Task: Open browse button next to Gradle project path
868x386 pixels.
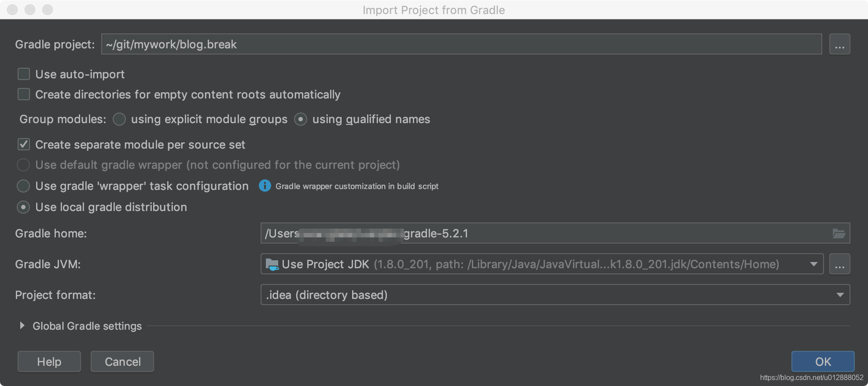Action: tap(839, 44)
